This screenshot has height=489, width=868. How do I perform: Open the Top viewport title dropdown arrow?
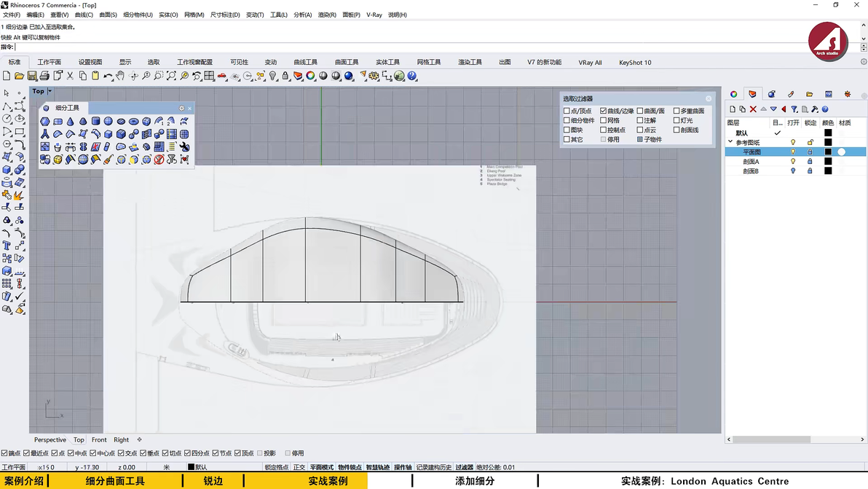tap(50, 92)
